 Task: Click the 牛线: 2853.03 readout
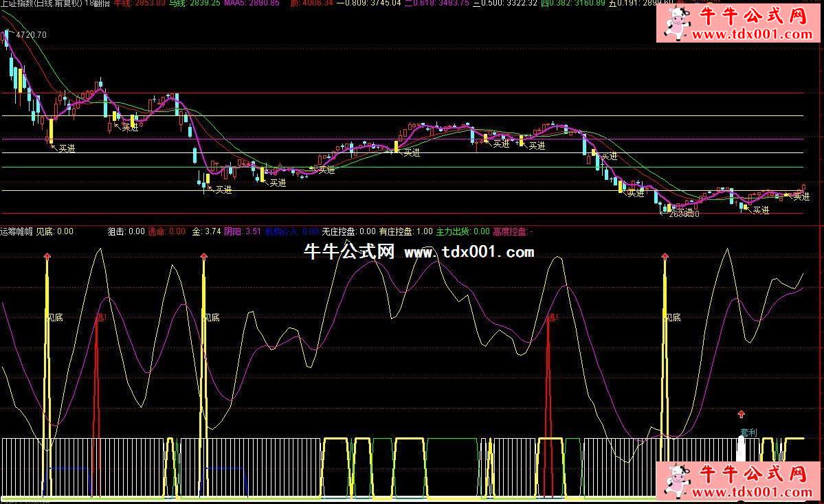point(140,3)
